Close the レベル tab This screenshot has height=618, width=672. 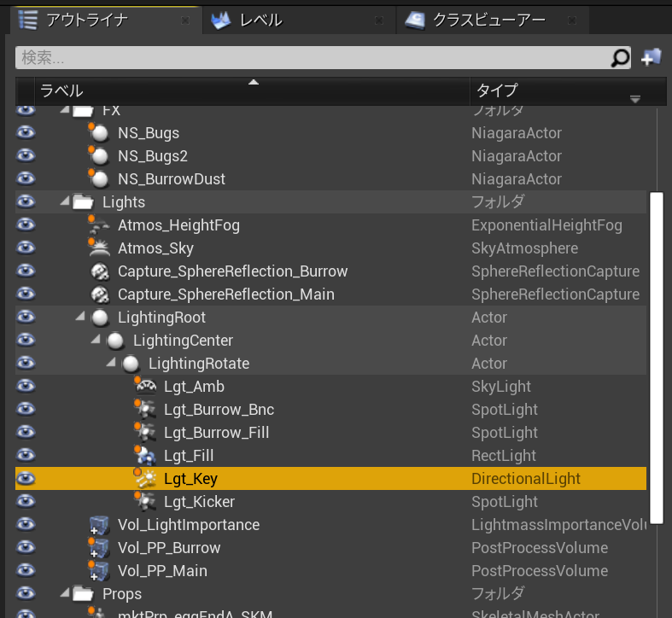[x=379, y=20]
